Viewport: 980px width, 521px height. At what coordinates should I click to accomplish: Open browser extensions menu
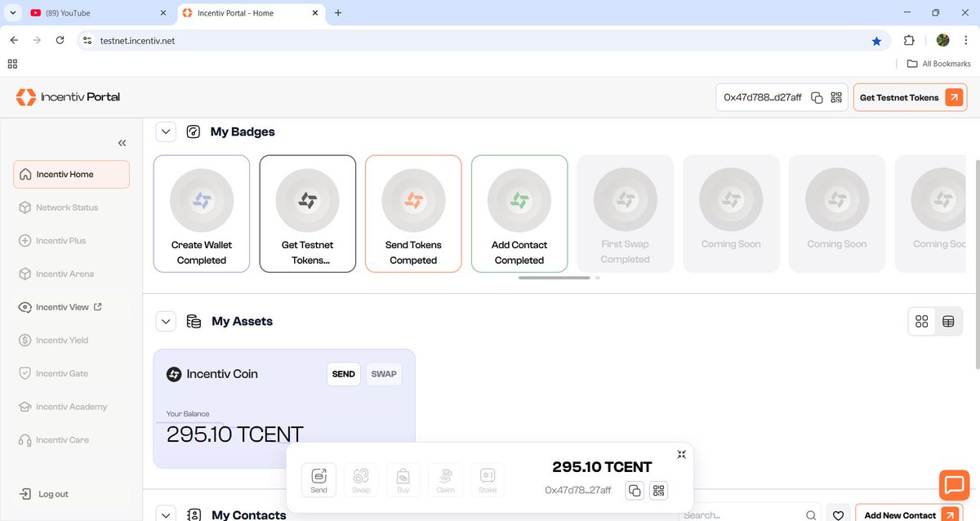[x=909, y=40]
